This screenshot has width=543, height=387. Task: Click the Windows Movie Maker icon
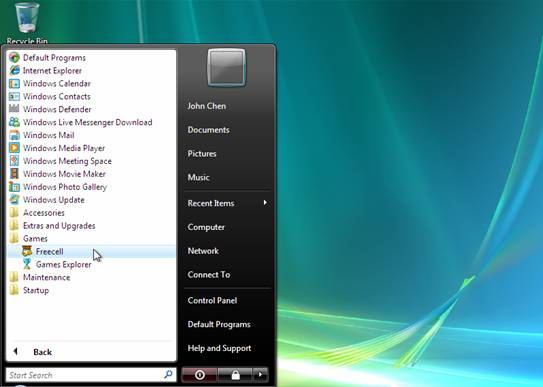tap(14, 174)
